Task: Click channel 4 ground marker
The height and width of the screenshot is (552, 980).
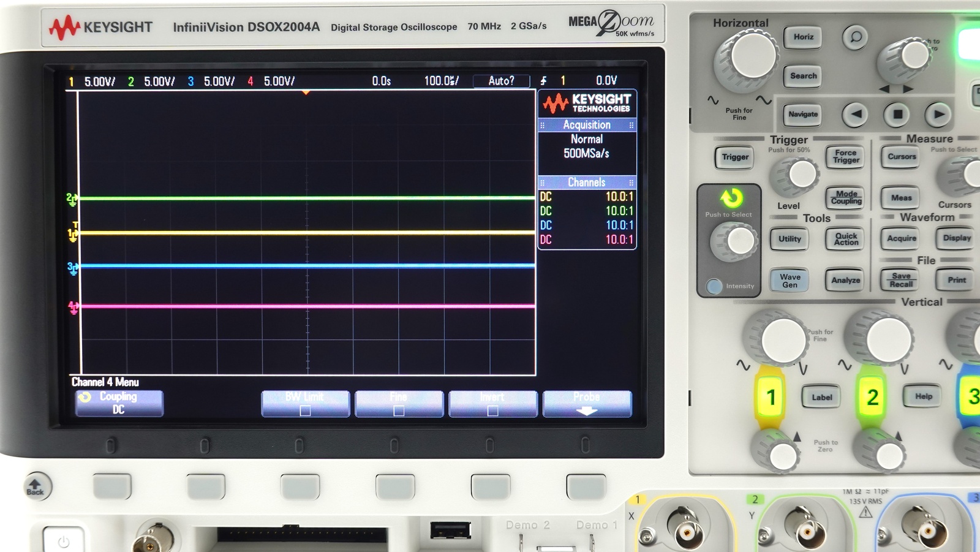Action: 73,308
